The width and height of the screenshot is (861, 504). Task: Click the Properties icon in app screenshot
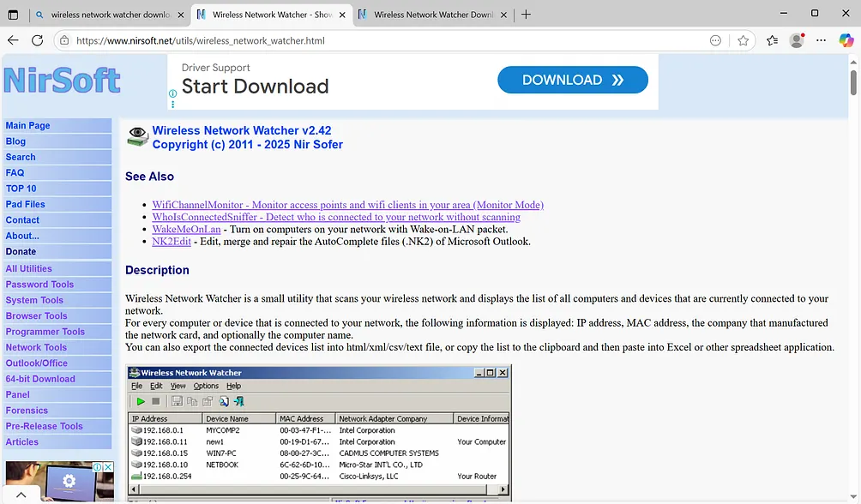click(207, 401)
